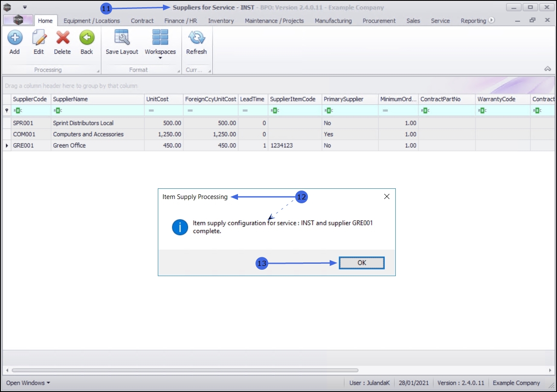Screen dimensions: 557x392
Task: Select the Service tab
Action: point(440,20)
